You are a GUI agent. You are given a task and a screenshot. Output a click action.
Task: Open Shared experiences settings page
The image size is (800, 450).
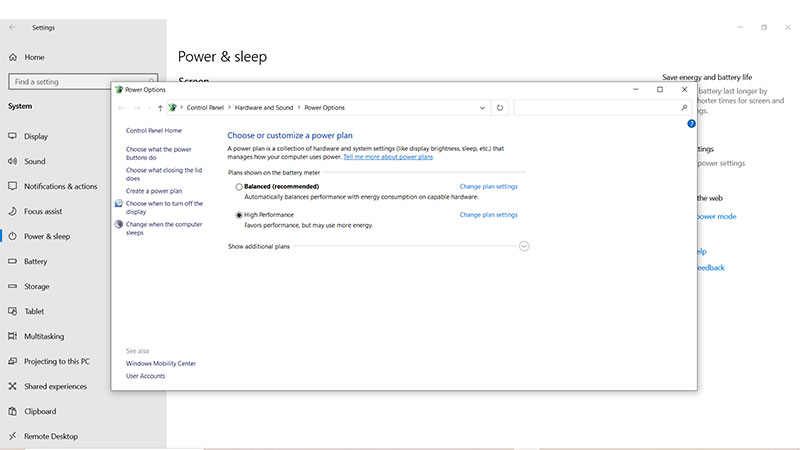click(x=55, y=386)
